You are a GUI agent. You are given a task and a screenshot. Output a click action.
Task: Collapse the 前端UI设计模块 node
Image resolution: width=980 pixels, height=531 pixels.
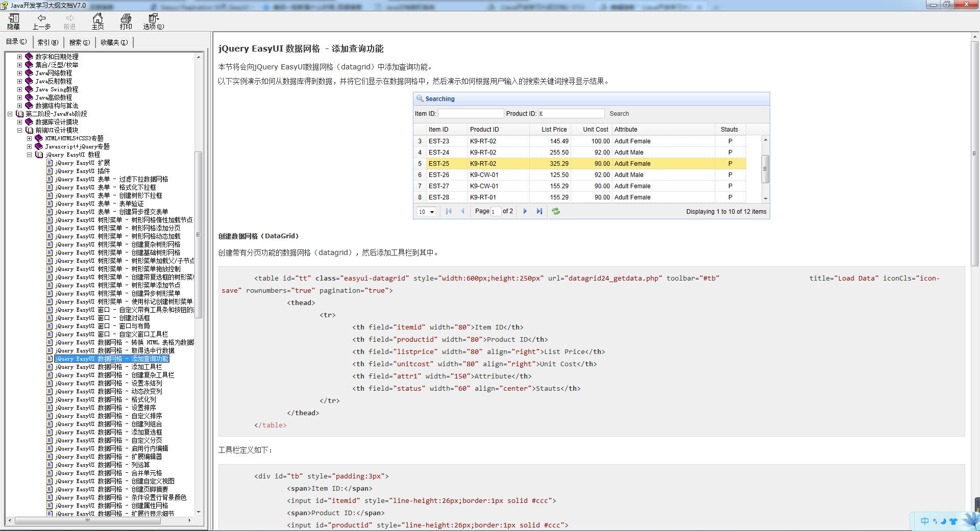click(x=19, y=130)
